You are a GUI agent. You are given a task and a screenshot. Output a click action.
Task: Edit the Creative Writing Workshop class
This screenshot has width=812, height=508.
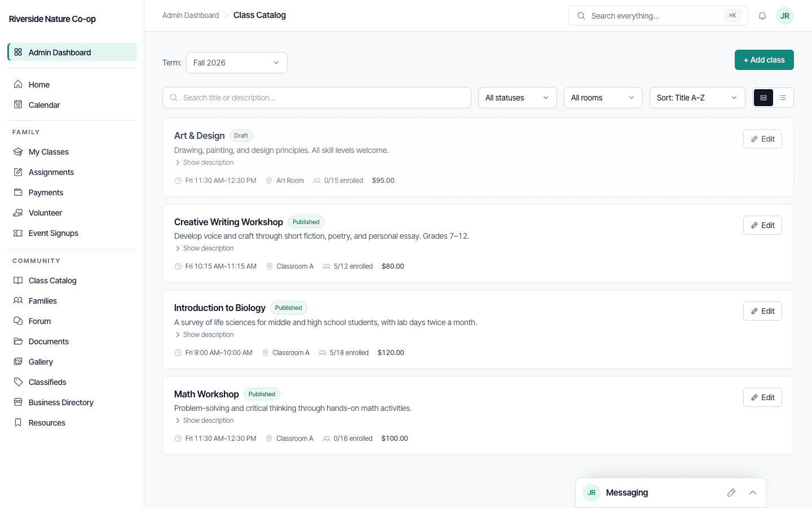point(762,225)
